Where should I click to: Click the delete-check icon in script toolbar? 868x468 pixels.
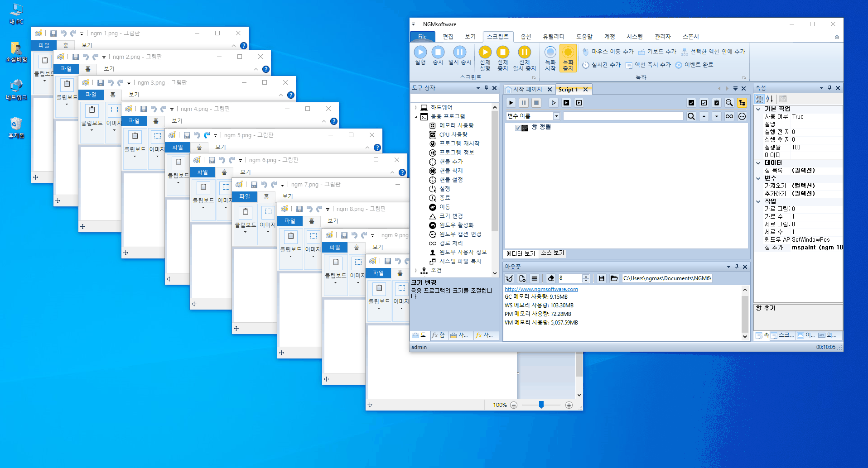tap(716, 103)
